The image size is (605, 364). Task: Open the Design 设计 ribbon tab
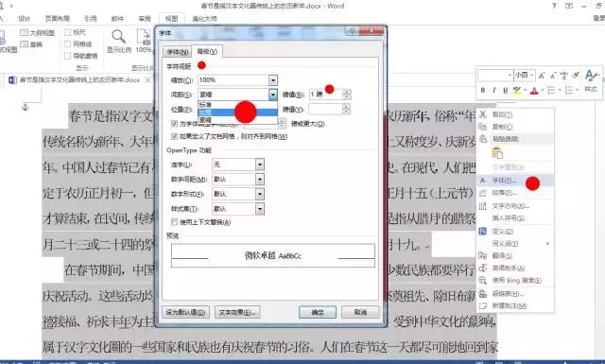(24, 19)
